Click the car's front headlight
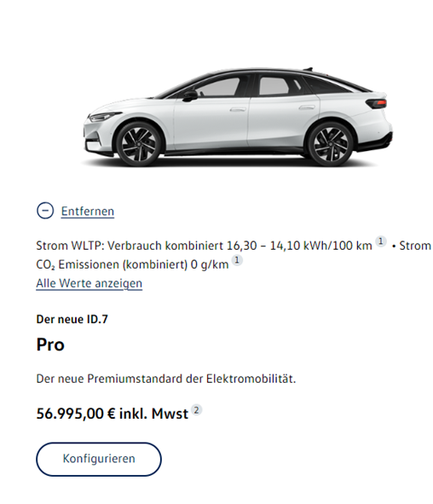This screenshot has width=433, height=504. [x=104, y=116]
